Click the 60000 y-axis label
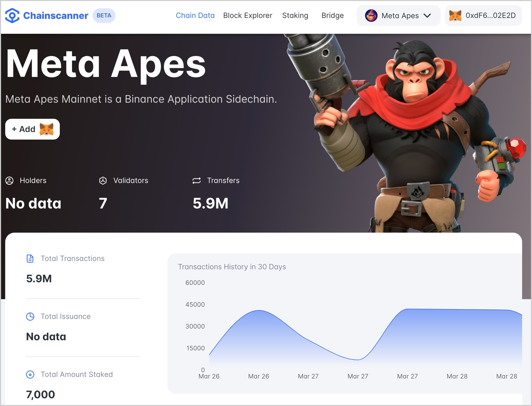The height and width of the screenshot is (406, 532). pyautogui.click(x=195, y=283)
